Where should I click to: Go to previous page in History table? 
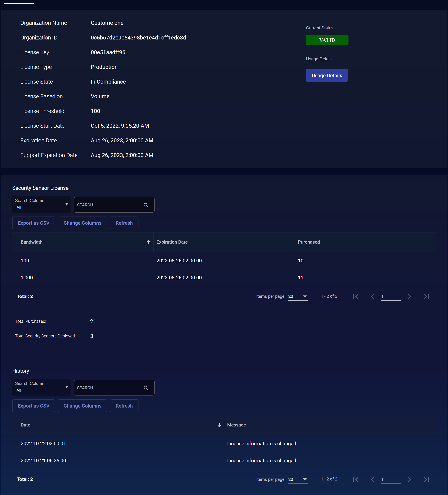point(373,480)
